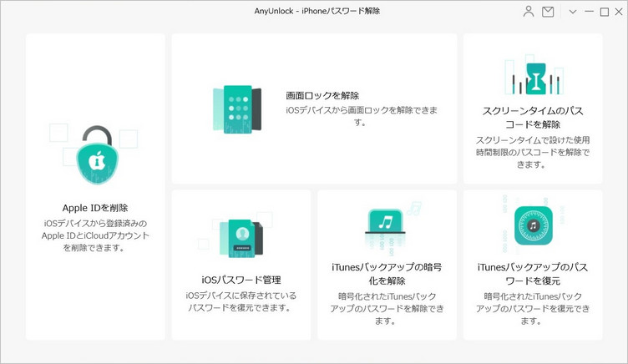
Task: Select 'iTunesバックアップの暗号化を解除' title
Action: [x=387, y=274]
